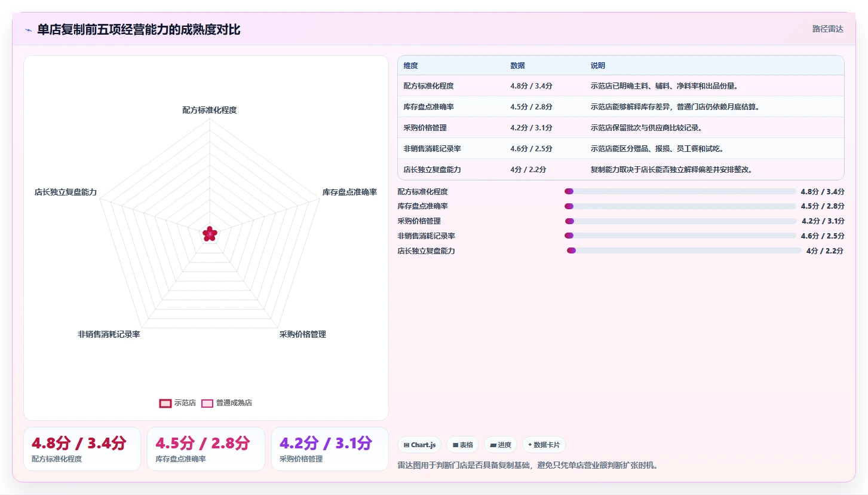Screen dimensions: 868x495
Task: Open the 配方标准化程度 data card
Action: [x=82, y=449]
